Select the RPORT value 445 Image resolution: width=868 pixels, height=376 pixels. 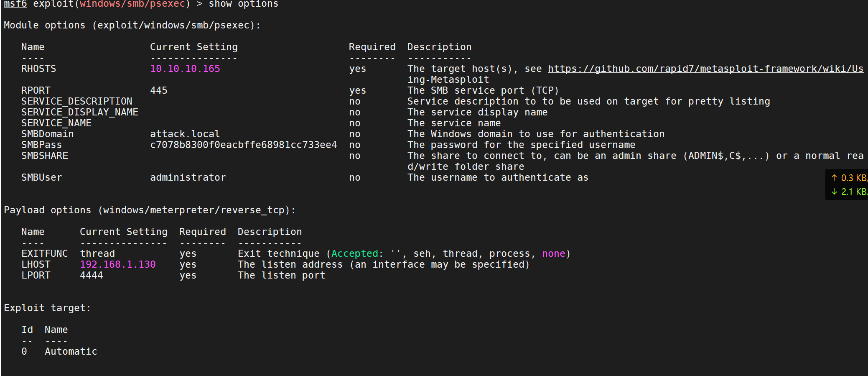pos(159,90)
